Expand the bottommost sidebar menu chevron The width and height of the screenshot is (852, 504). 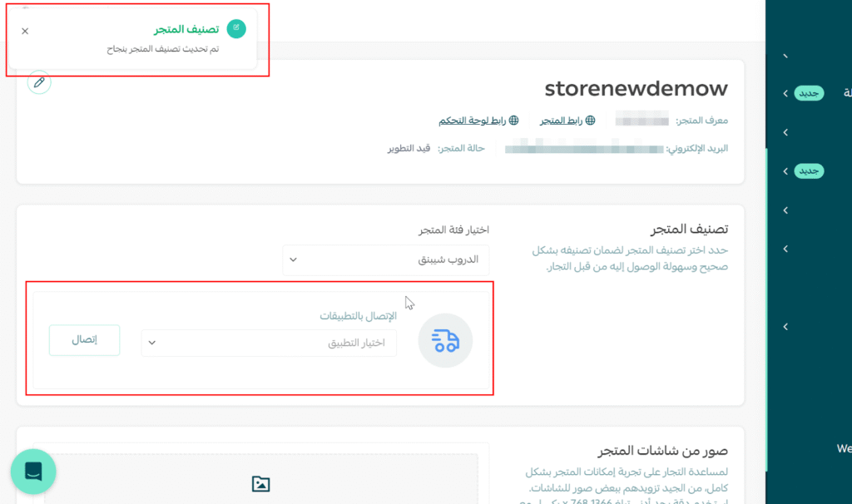point(785,327)
